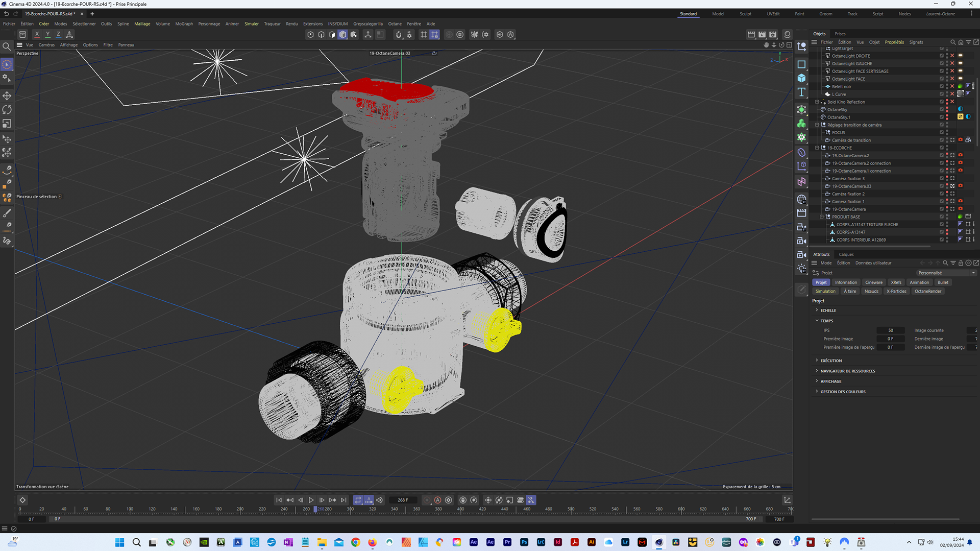The width and height of the screenshot is (980, 551).
Task: Click the Cineware attribute button
Action: tap(874, 282)
